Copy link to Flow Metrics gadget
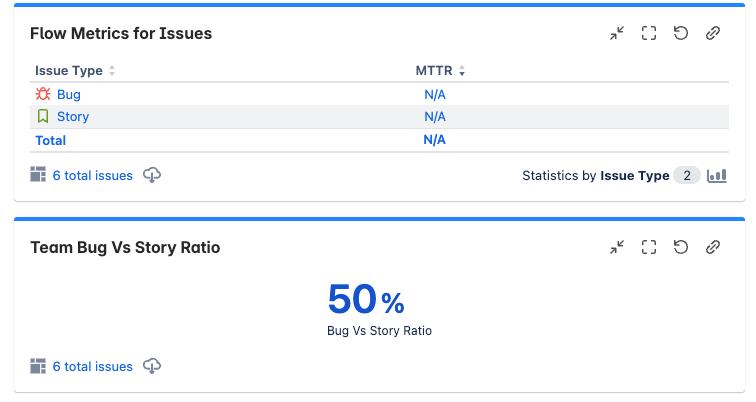The height and width of the screenshot is (402, 756). tap(713, 33)
